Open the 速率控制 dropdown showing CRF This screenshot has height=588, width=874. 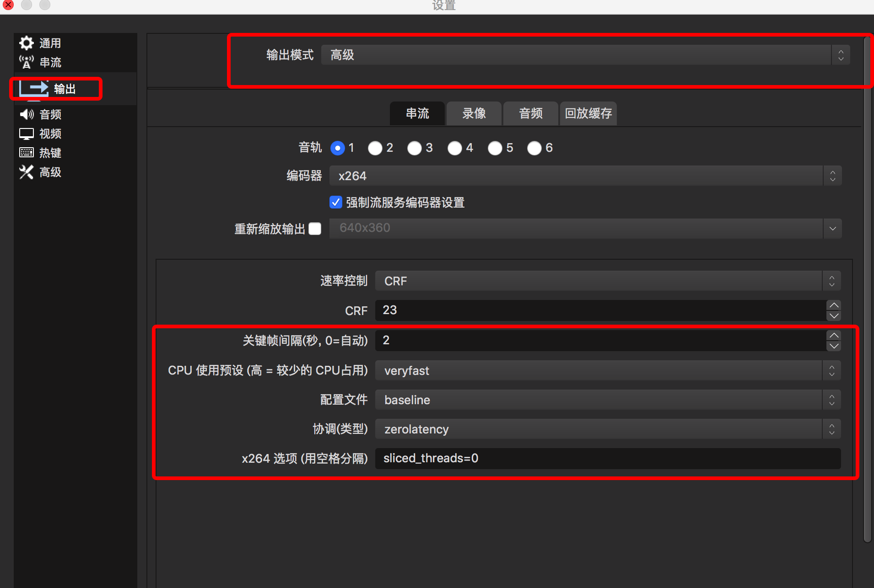coord(608,281)
